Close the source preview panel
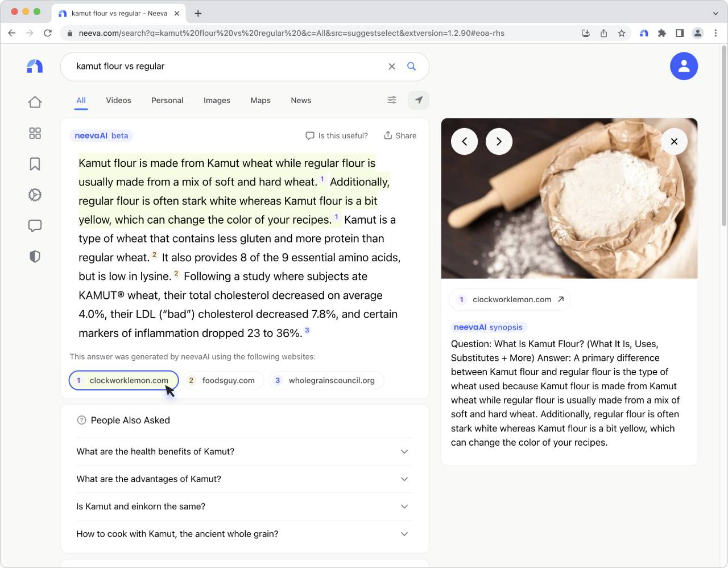Viewport: 728px width, 568px height. 674,142
